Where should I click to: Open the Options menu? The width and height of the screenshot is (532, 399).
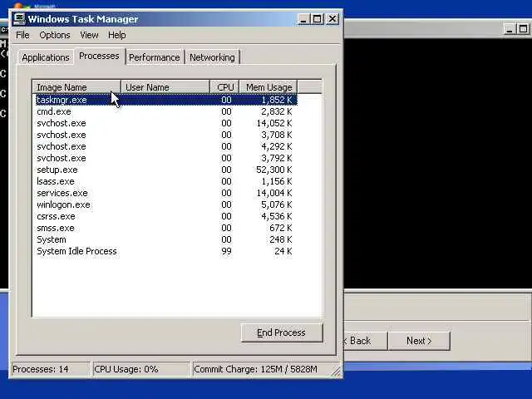(55, 35)
